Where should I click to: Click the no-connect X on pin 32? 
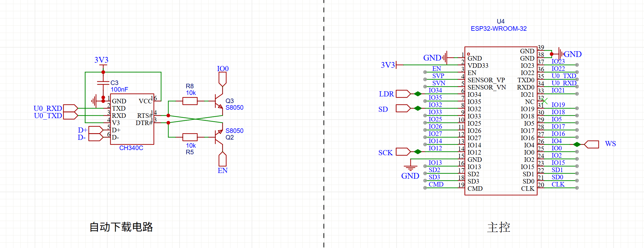tap(544, 101)
